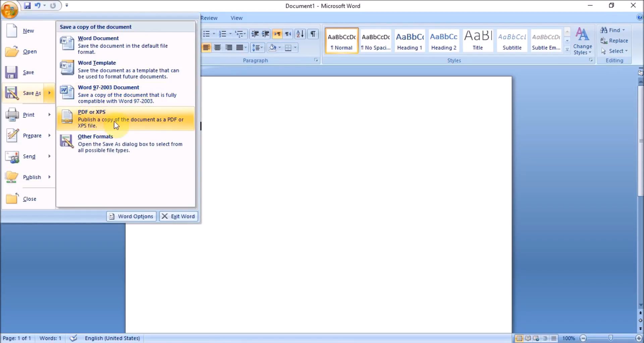Expand the Save As submenu arrow
The image size is (644, 343).
click(x=49, y=93)
